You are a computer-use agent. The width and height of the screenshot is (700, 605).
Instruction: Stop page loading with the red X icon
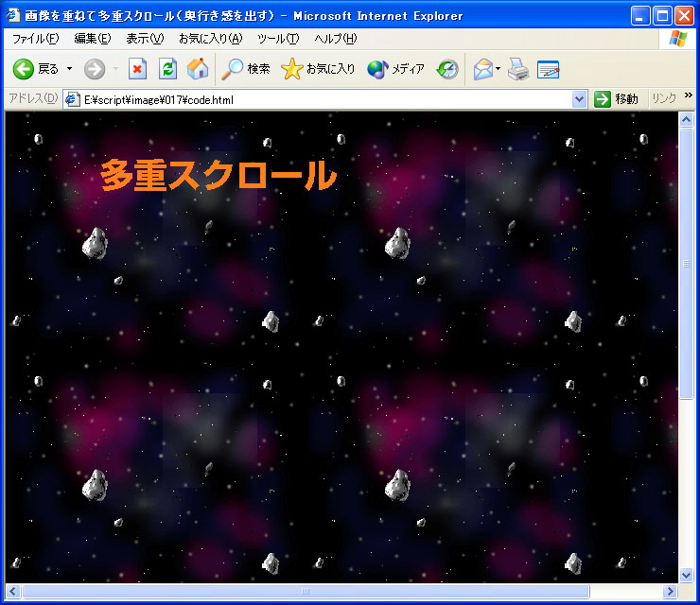click(x=137, y=69)
